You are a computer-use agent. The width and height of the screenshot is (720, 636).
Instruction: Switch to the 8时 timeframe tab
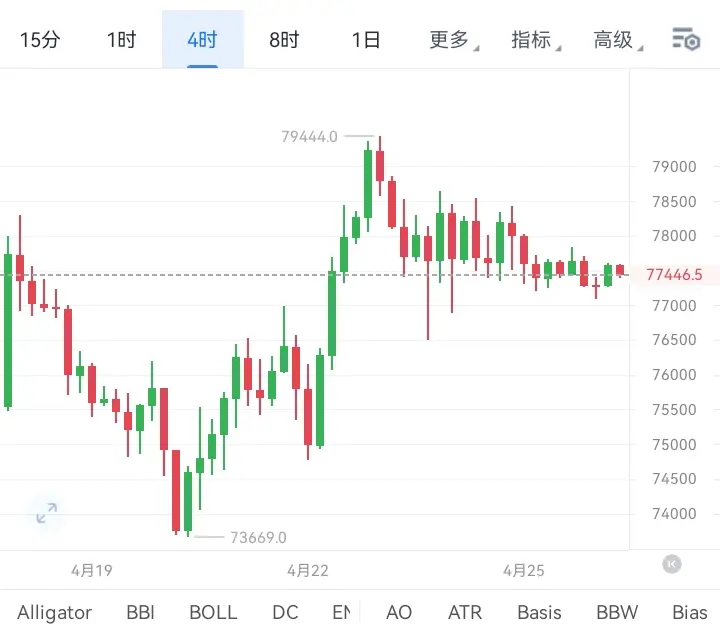(x=284, y=40)
